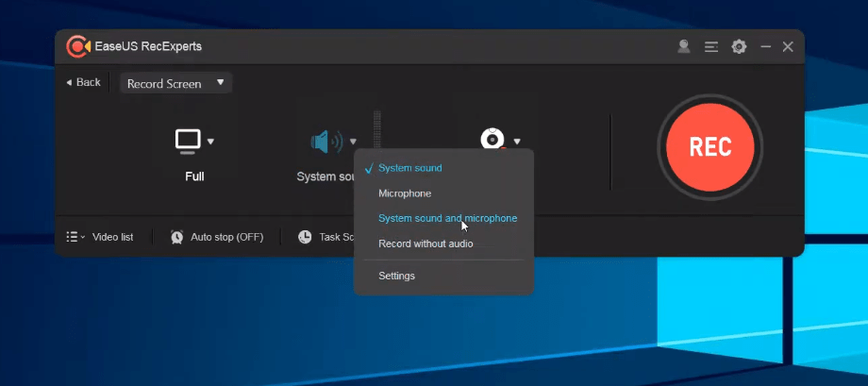Screen dimensions: 868x386
Task: Open the Record Screen mode dropdown
Action: (175, 83)
